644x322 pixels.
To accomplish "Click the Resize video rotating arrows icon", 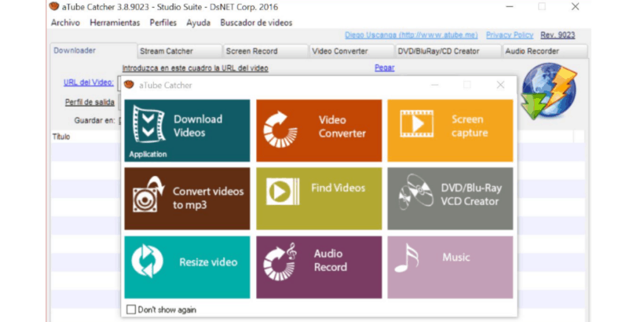I will [x=147, y=261].
